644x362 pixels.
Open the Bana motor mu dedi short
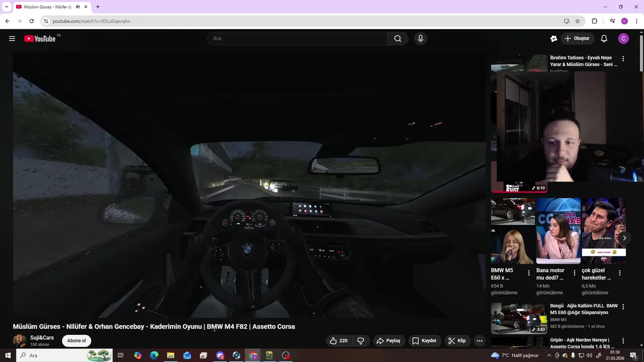(558, 231)
